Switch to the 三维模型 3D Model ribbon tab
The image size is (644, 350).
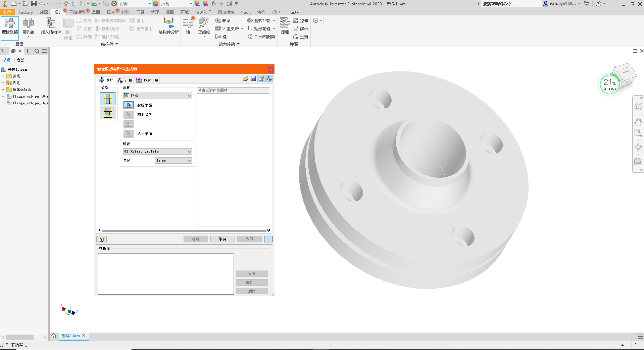pyautogui.click(x=77, y=12)
